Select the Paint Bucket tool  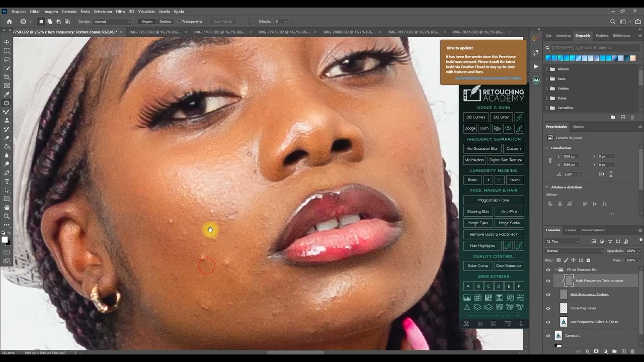click(7, 147)
